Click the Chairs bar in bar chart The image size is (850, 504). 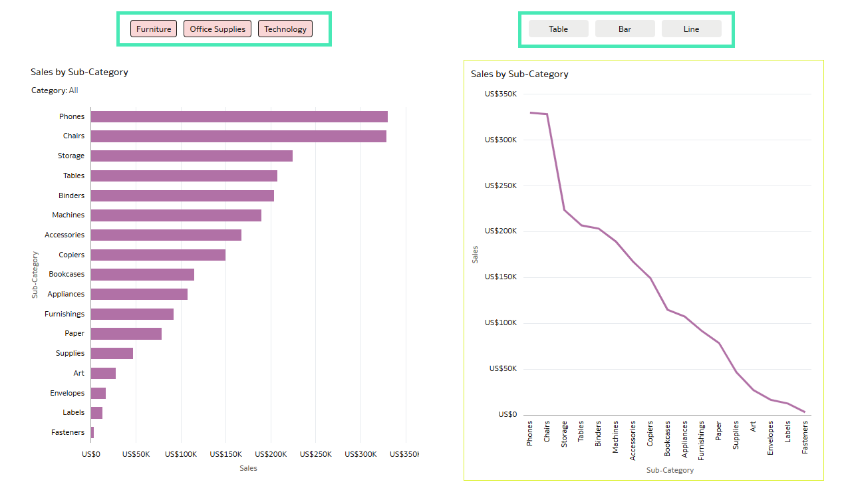pyautogui.click(x=238, y=136)
